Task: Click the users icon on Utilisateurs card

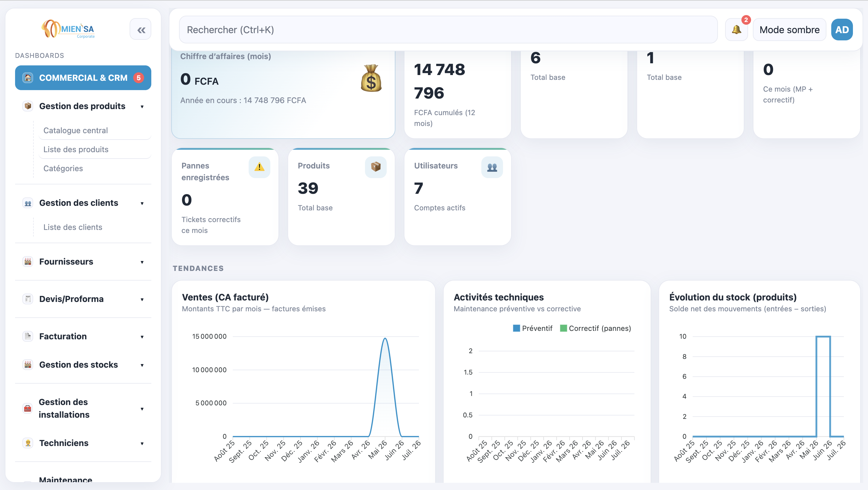Action: (492, 167)
